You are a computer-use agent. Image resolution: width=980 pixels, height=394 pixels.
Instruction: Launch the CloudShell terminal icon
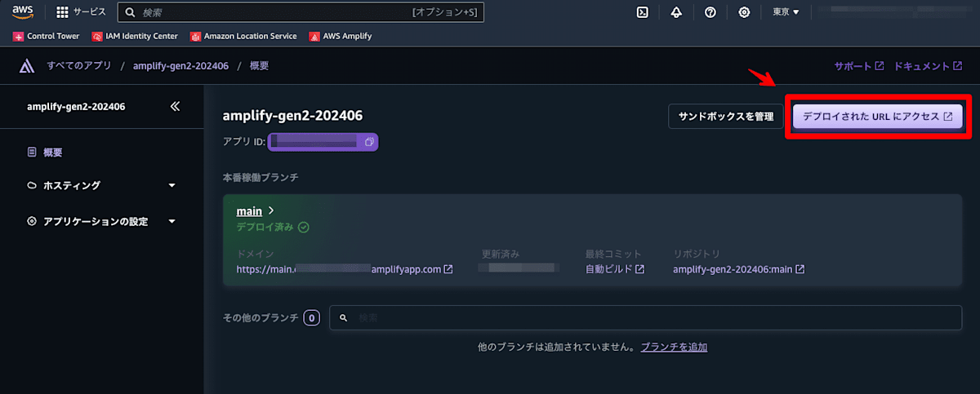click(643, 12)
